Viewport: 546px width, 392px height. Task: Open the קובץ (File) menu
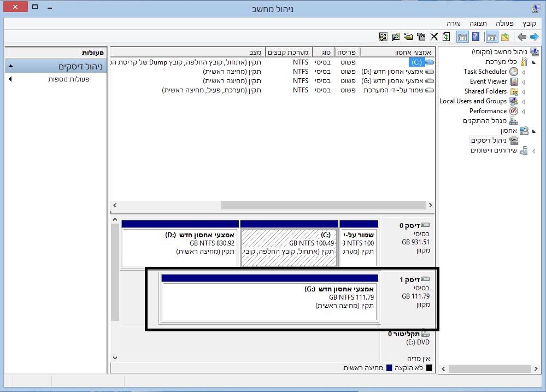(x=529, y=24)
